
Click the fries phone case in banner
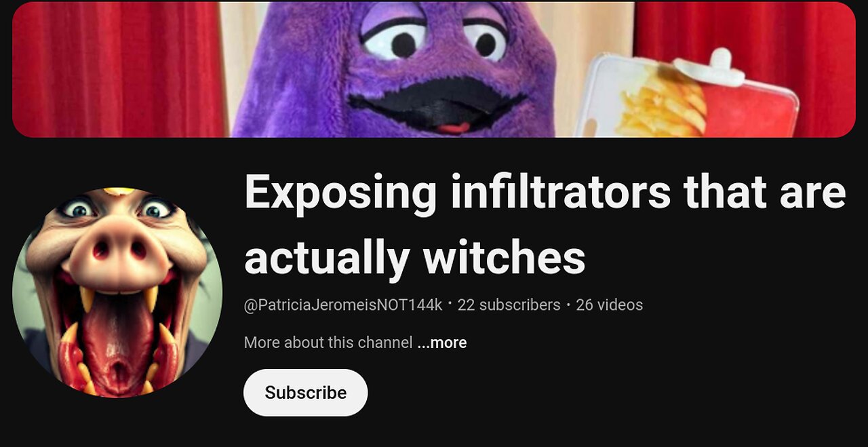click(685, 95)
